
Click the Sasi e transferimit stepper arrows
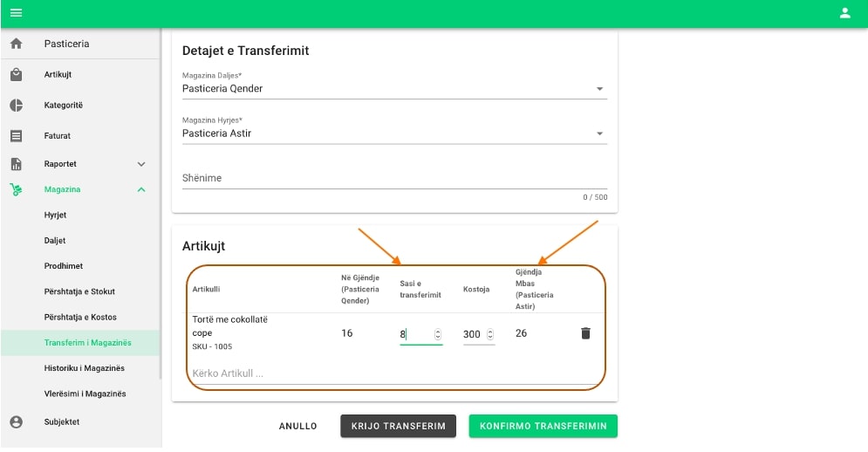pos(438,334)
